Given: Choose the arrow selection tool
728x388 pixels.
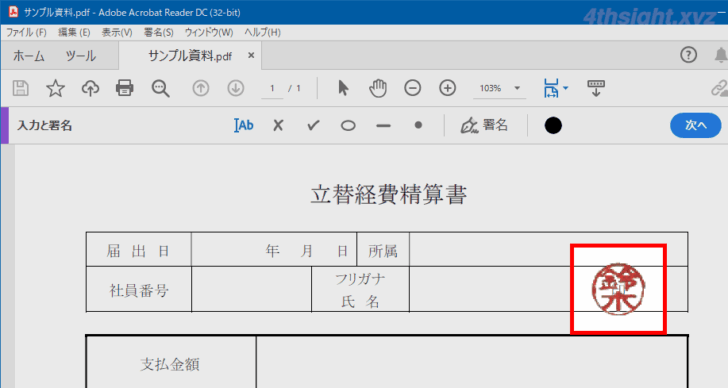Looking at the screenshot, I should pyautogui.click(x=343, y=88).
